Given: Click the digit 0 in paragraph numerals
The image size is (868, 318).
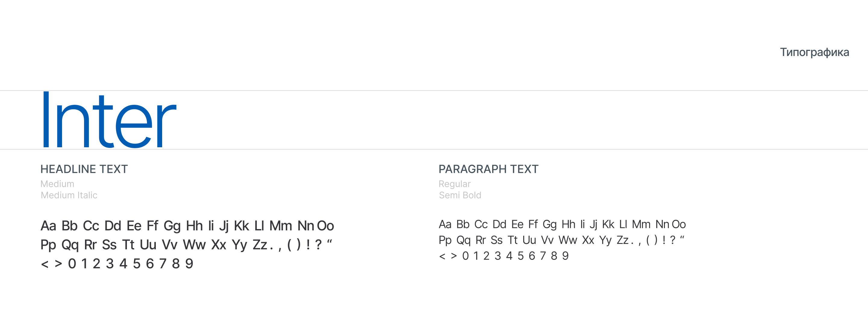Looking at the screenshot, I should pos(465,256).
